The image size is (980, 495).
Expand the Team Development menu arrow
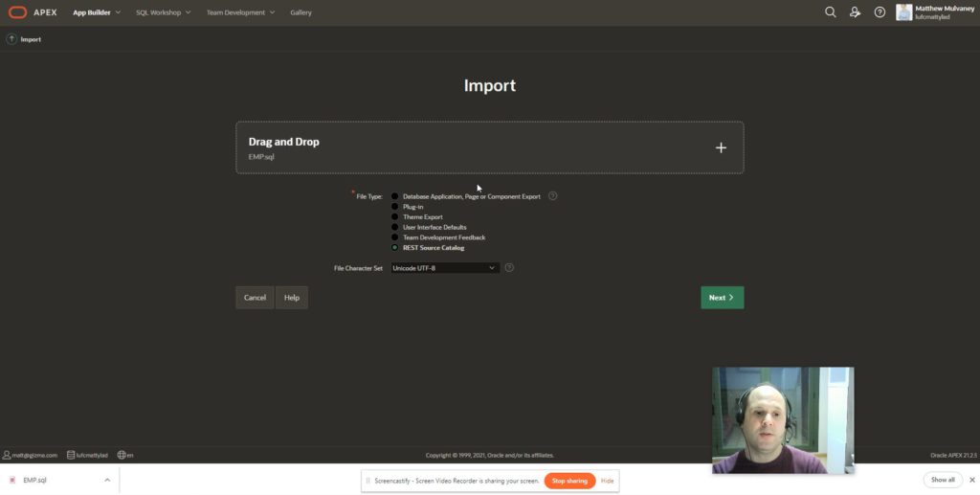point(272,12)
